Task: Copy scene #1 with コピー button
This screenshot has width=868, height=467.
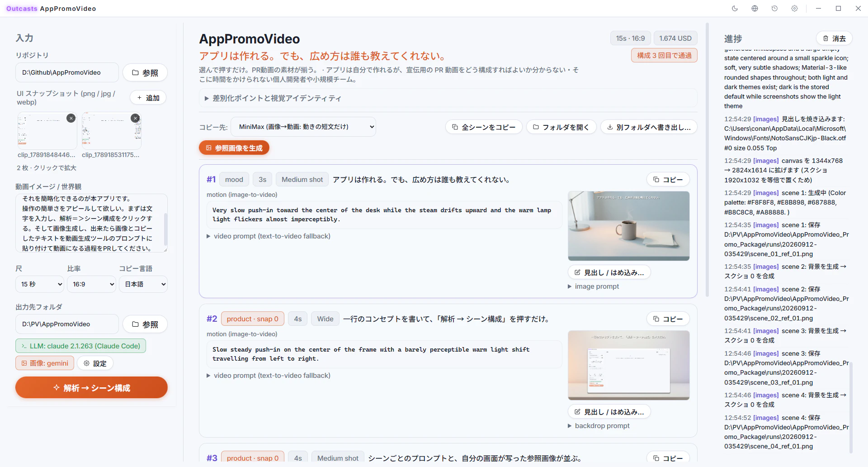Action: click(668, 179)
